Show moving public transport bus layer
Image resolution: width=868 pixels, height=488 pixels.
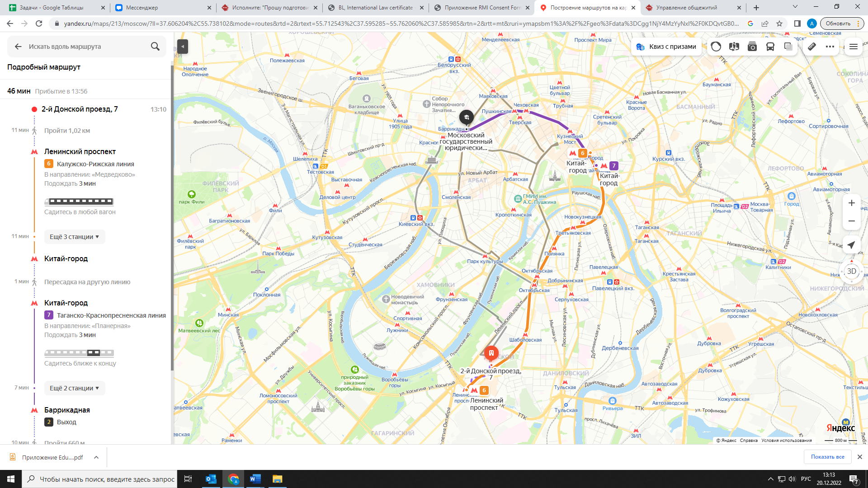tap(770, 47)
